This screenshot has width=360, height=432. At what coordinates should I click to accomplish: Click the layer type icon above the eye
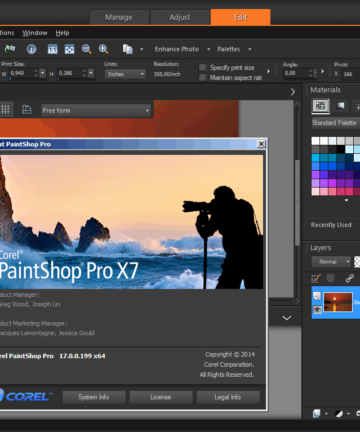coord(317,296)
